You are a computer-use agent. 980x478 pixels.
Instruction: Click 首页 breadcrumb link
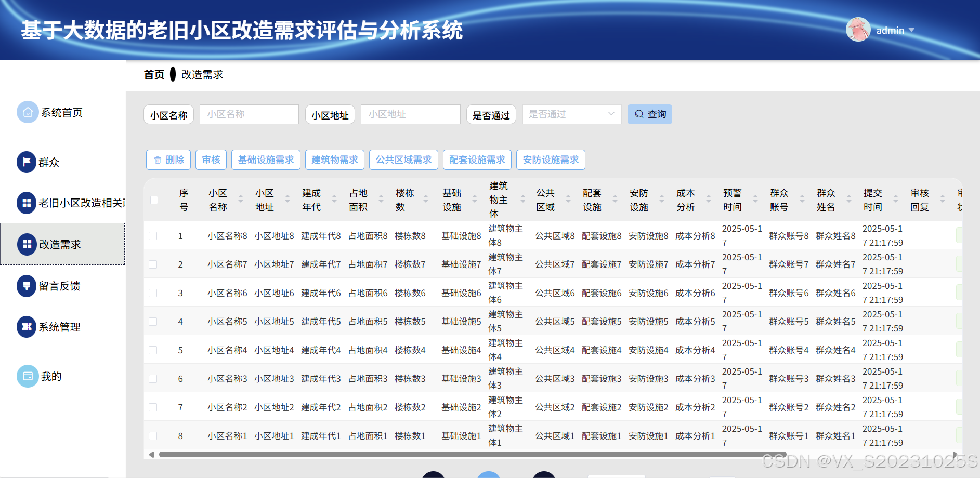coord(154,75)
